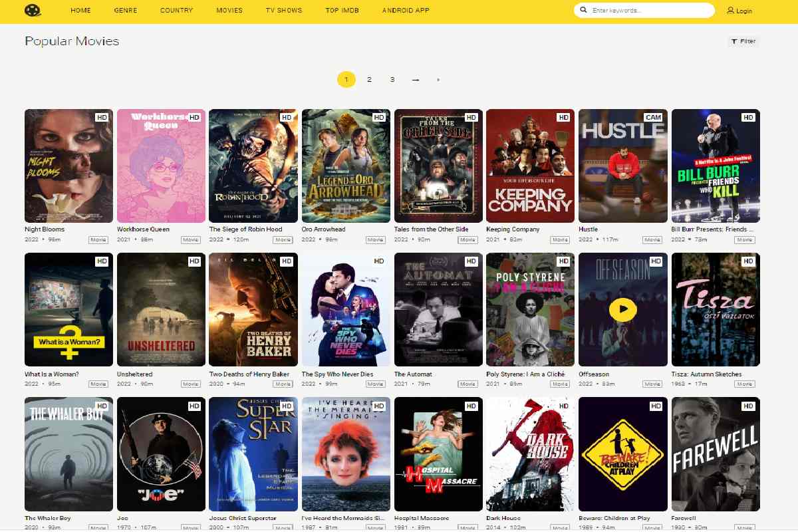
Task: Click the I've Heard the Mermaids title
Action: pyautogui.click(x=343, y=518)
